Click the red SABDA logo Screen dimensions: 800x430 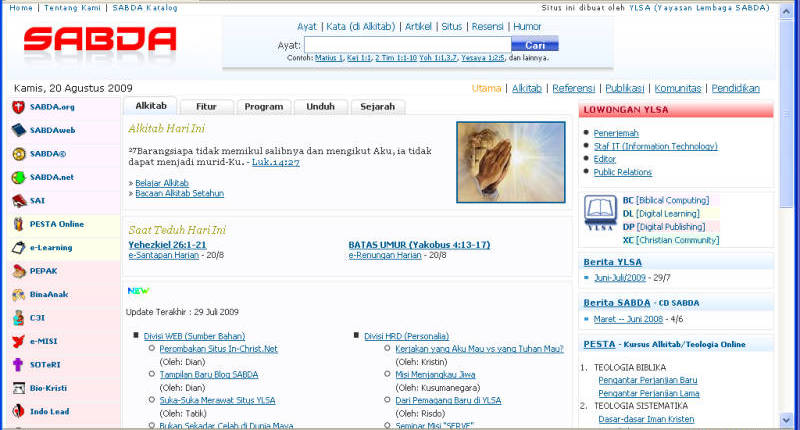point(100,40)
